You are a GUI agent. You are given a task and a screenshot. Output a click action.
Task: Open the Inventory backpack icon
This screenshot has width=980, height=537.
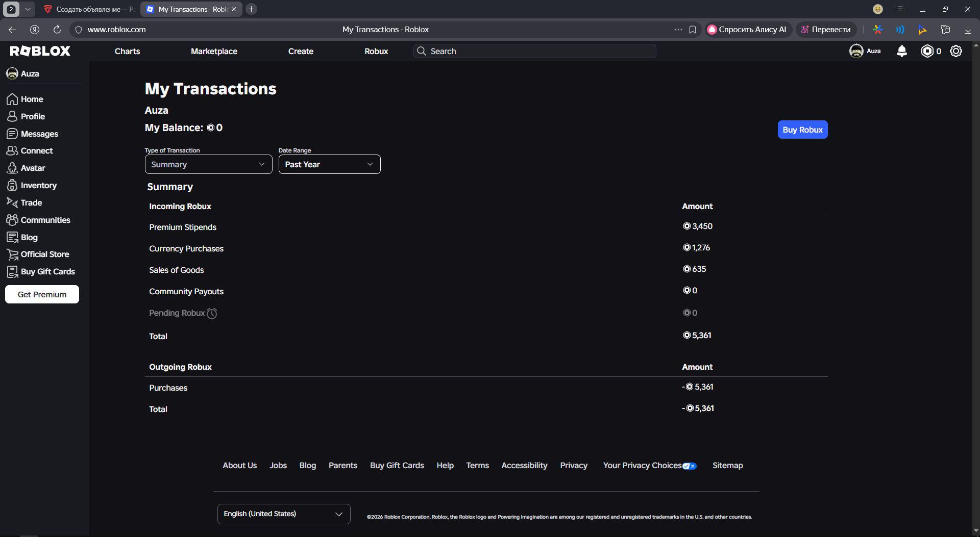[12, 186]
